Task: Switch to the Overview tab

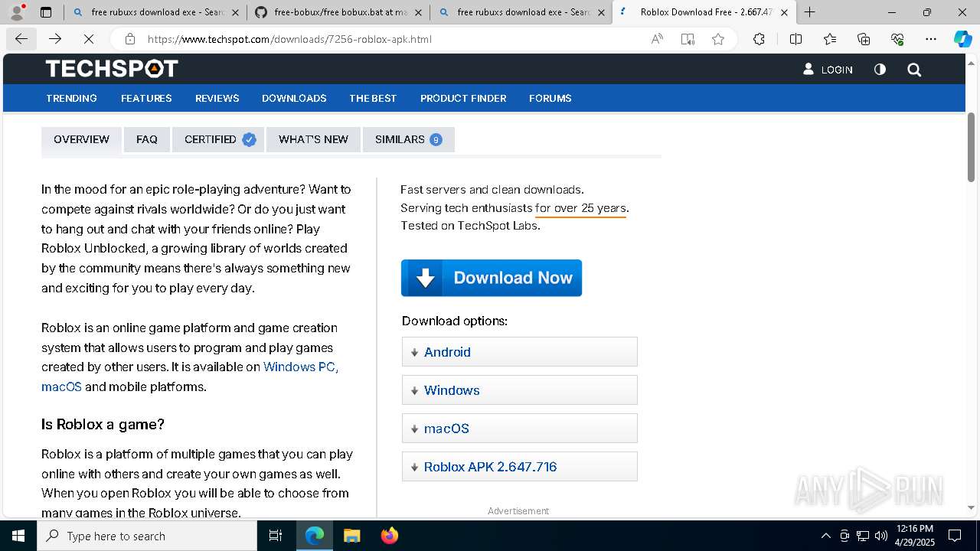Action: coord(81,139)
